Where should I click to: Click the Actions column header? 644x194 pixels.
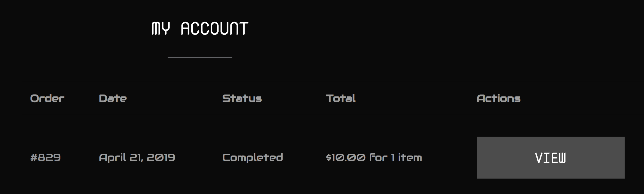(498, 98)
